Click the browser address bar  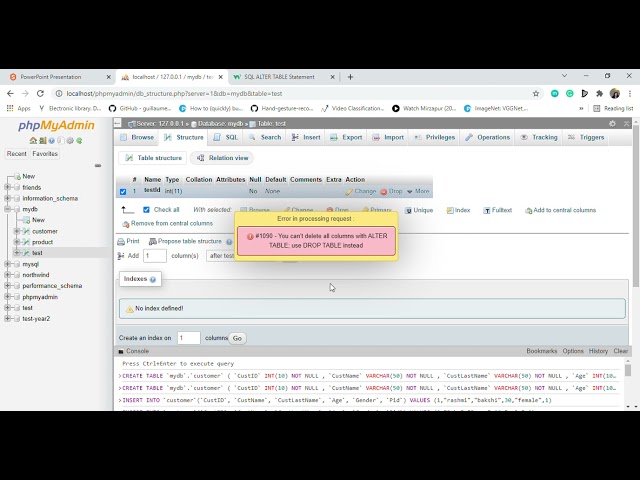pos(296,93)
